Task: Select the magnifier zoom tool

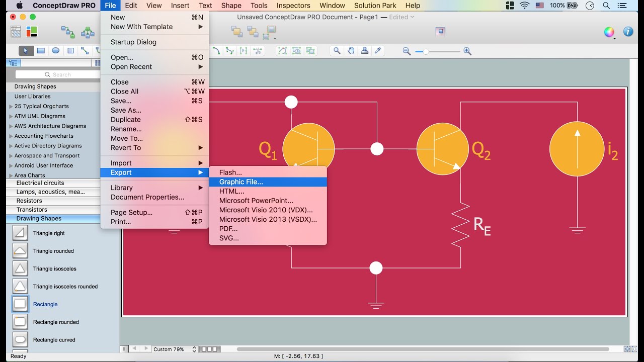Action: coord(337,50)
